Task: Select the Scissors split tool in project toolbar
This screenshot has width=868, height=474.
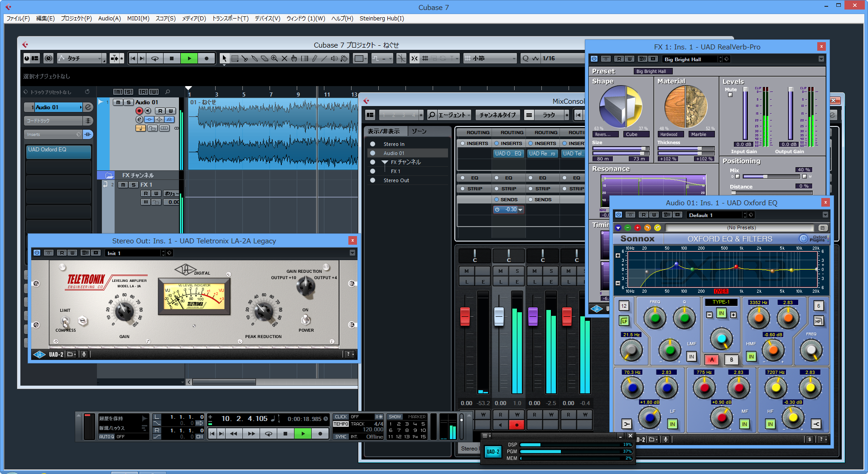Action: pos(245,58)
